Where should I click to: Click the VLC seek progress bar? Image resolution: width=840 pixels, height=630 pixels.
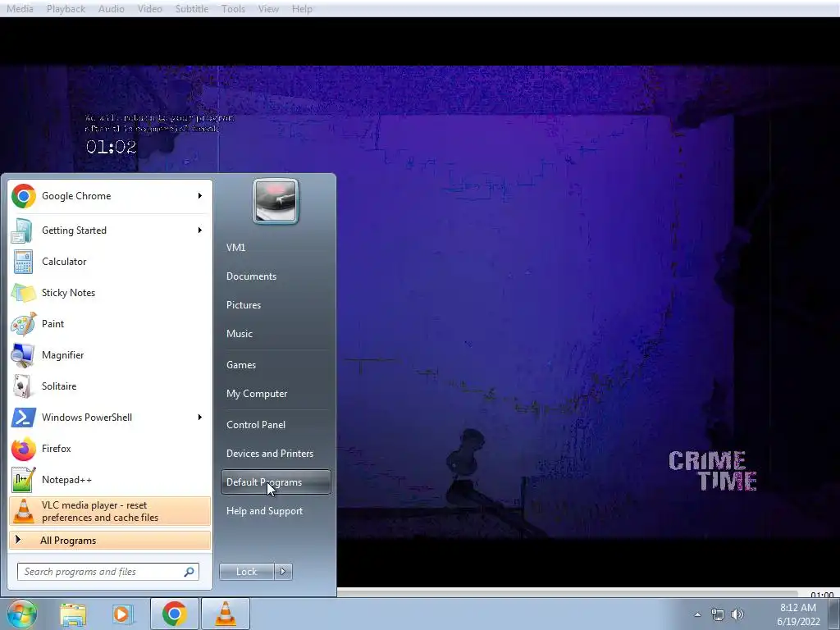pos(568,592)
